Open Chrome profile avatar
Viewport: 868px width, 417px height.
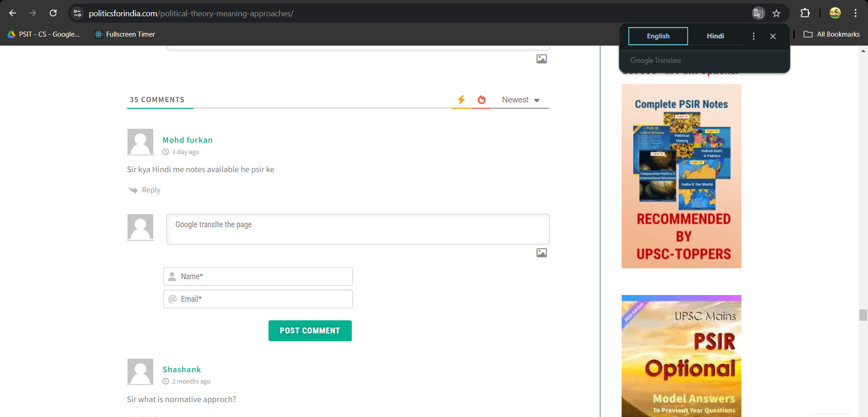[835, 13]
